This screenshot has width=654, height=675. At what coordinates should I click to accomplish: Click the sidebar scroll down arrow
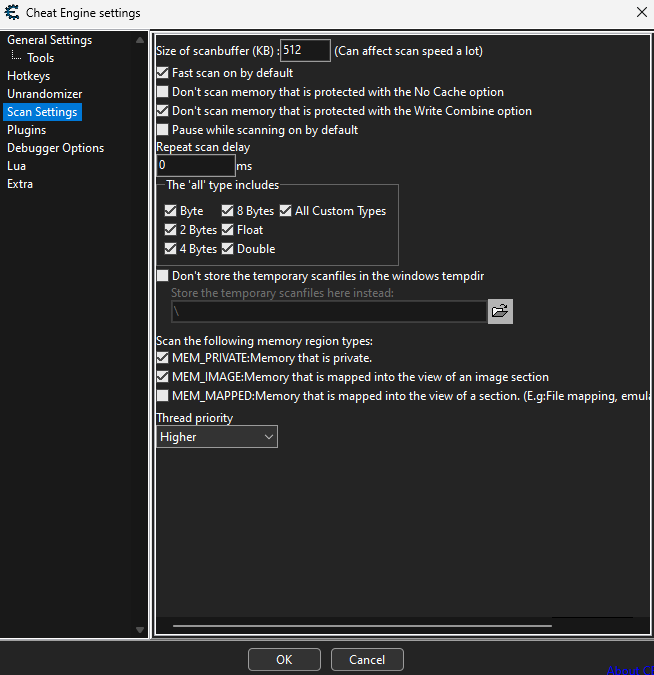(x=139, y=630)
